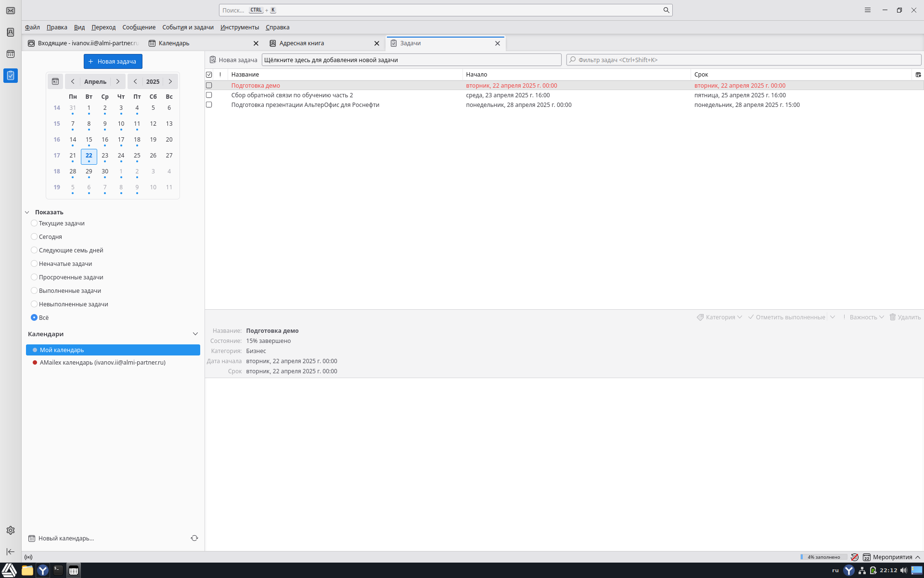Viewport: 924px width, 578px height.
Task: Open Yandex browser from taskbar
Action: 43,570
